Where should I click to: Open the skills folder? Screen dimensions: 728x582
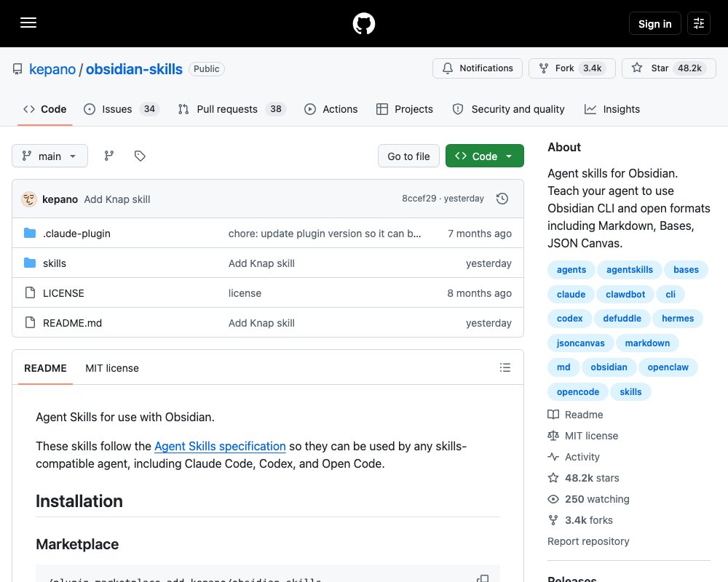(x=55, y=263)
